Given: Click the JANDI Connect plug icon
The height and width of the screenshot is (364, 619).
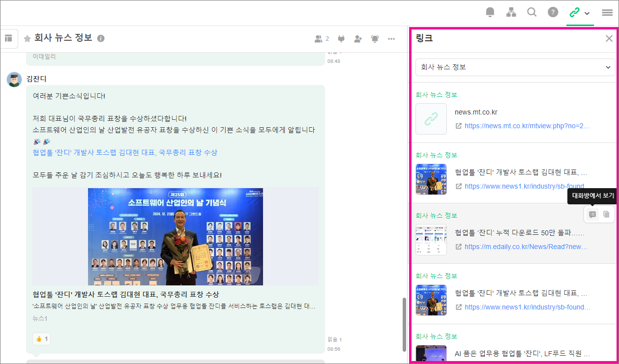Looking at the screenshot, I should pos(342,39).
